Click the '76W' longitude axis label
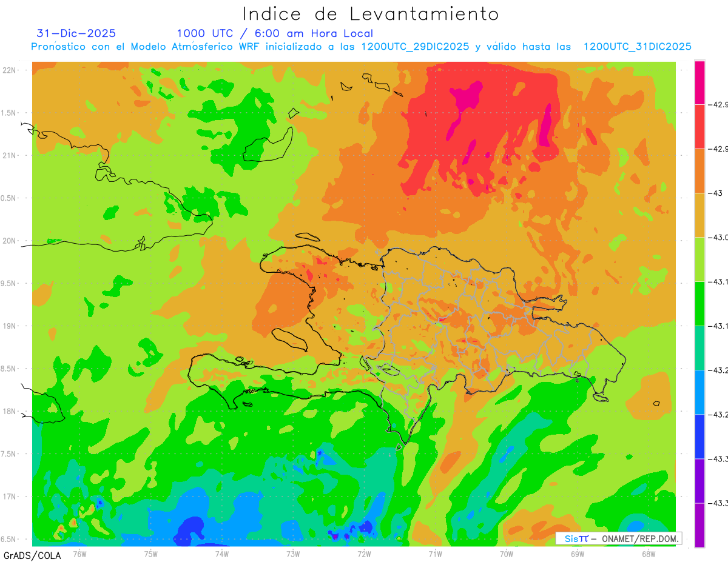Viewport: 728px width, 562px height. click(x=79, y=554)
